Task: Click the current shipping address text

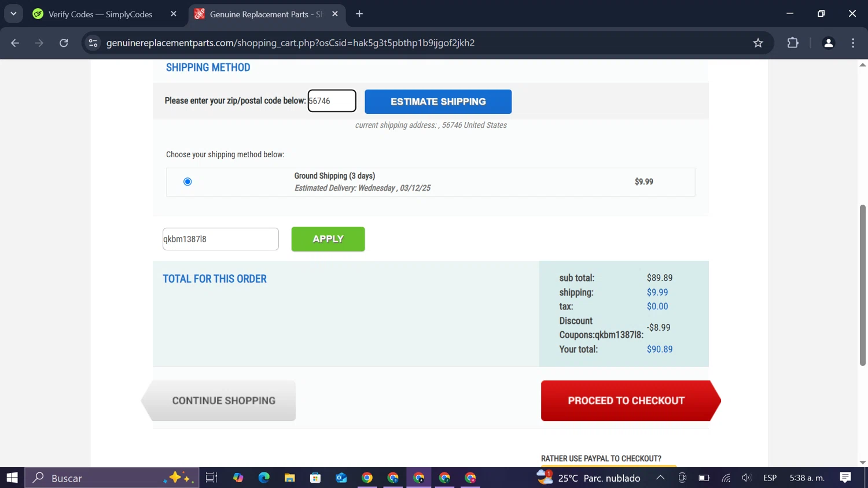Action: point(431,125)
